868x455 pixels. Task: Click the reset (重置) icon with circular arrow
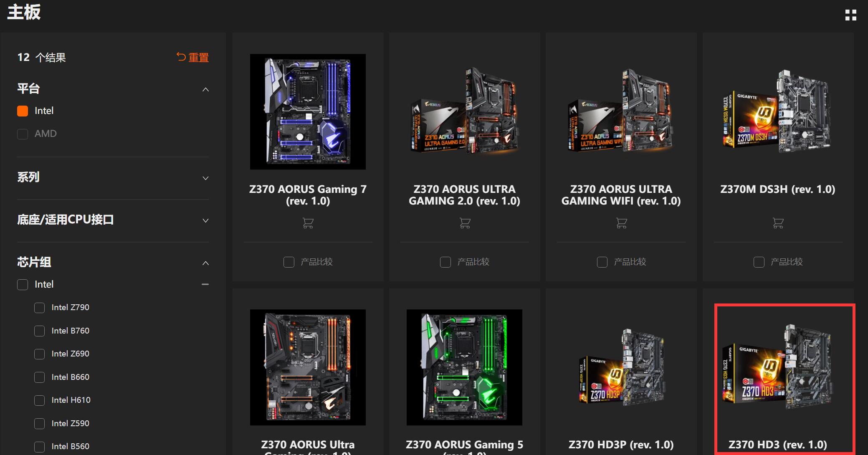[x=181, y=57]
